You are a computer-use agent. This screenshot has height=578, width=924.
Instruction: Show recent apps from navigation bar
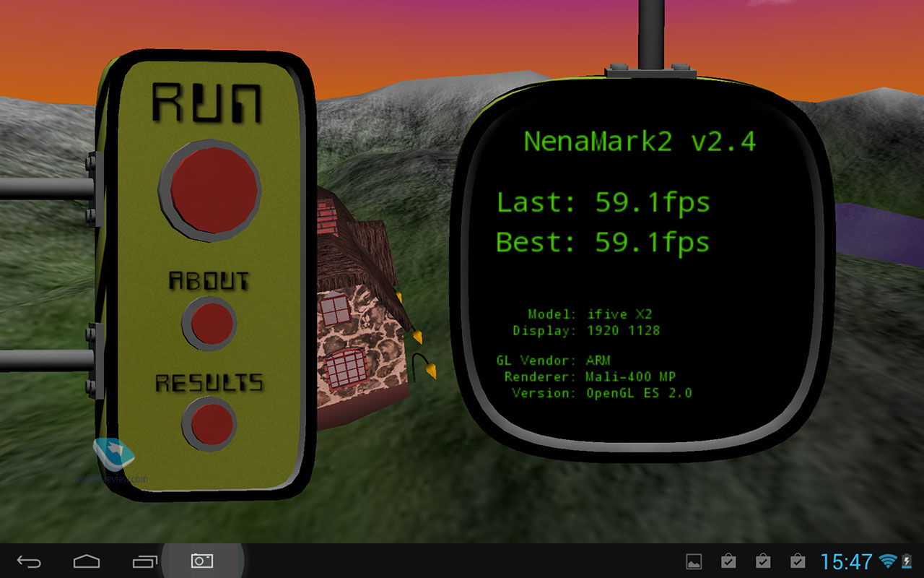click(x=144, y=561)
